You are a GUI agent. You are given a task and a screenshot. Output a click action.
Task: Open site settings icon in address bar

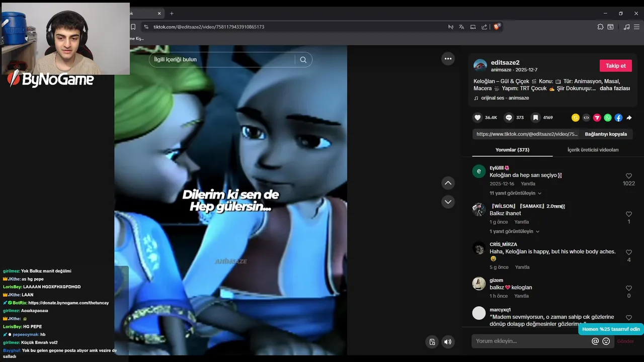(x=146, y=27)
